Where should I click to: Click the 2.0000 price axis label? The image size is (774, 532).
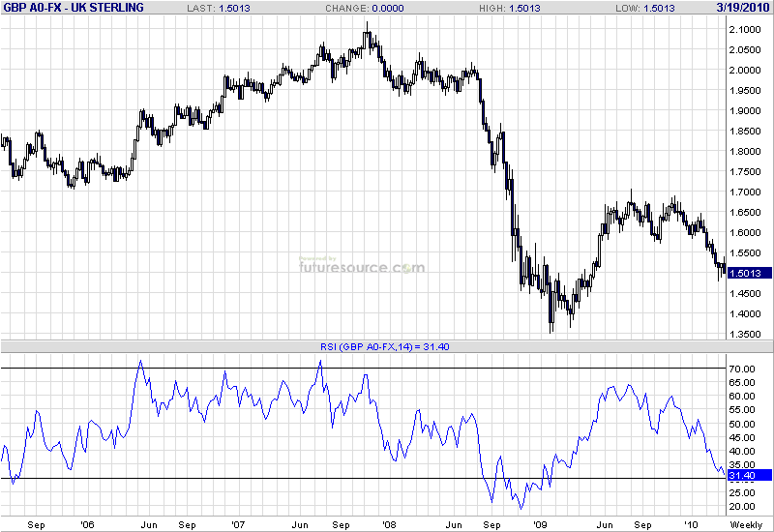pos(745,70)
